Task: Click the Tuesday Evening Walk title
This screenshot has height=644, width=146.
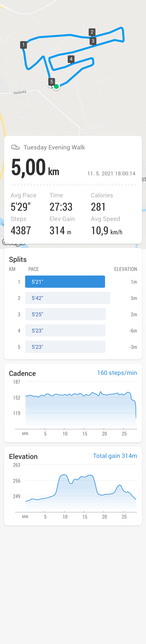Action: coord(54,147)
